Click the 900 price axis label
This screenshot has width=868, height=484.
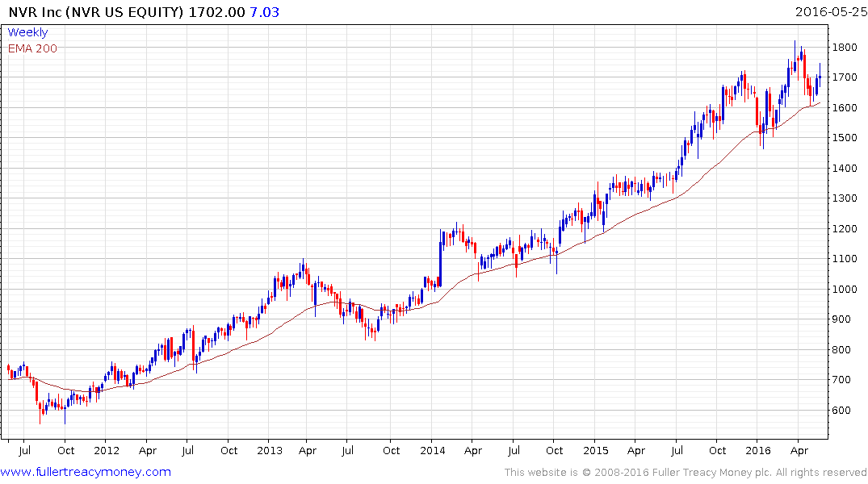[841, 319]
